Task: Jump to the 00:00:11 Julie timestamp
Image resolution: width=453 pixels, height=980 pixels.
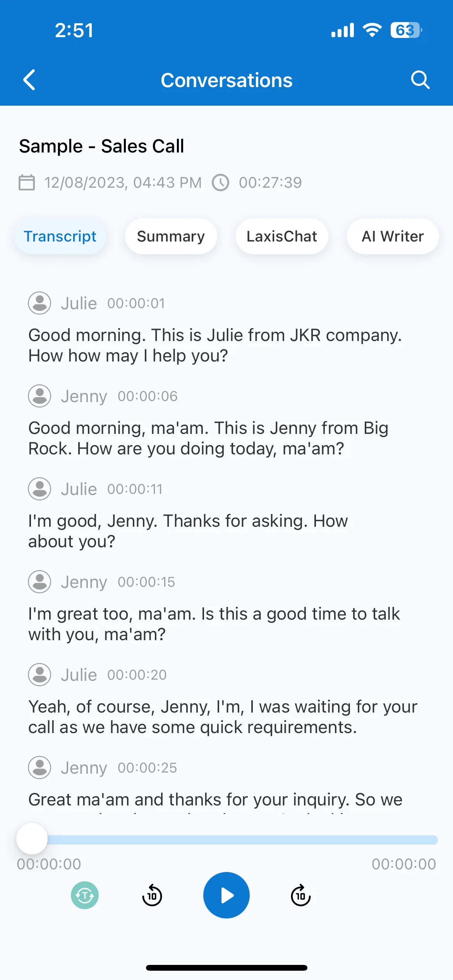Action: click(135, 489)
